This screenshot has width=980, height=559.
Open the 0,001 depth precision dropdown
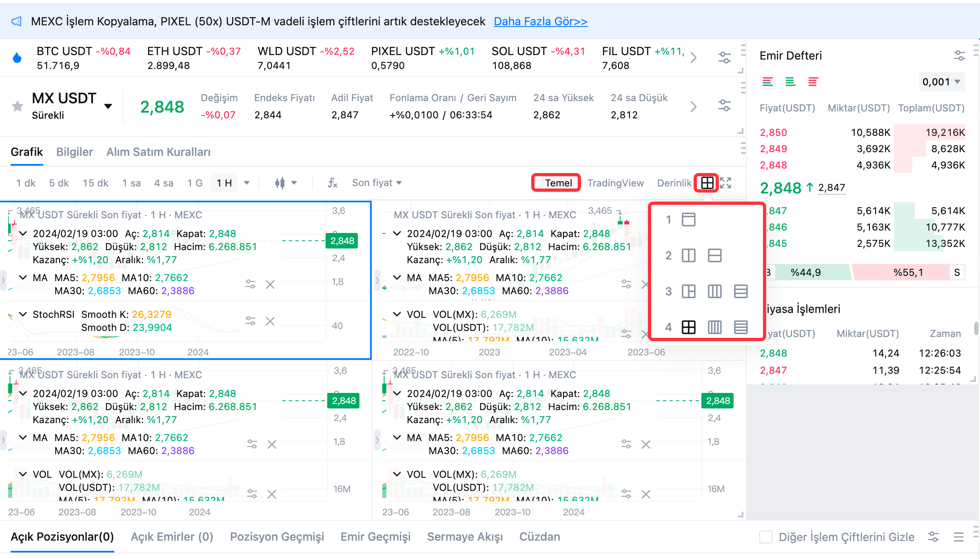(x=941, y=82)
